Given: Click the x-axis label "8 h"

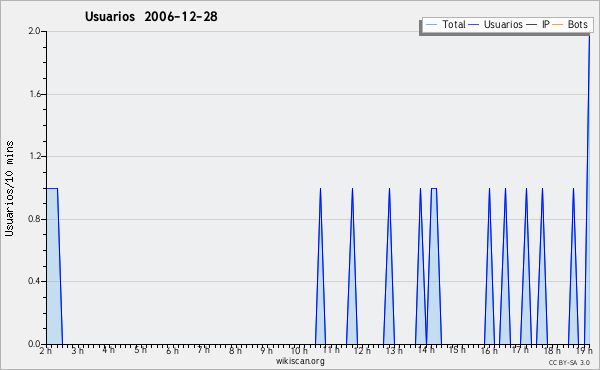Looking at the screenshot, I should [235, 350].
